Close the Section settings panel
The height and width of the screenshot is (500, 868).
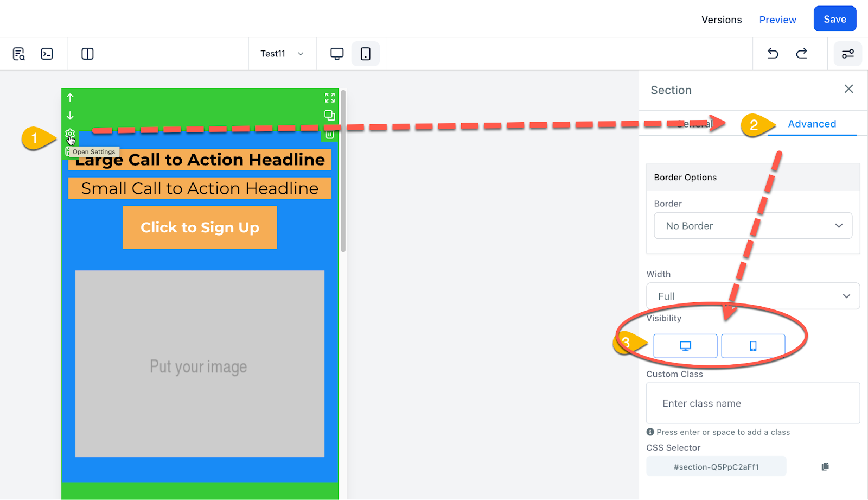(x=849, y=89)
